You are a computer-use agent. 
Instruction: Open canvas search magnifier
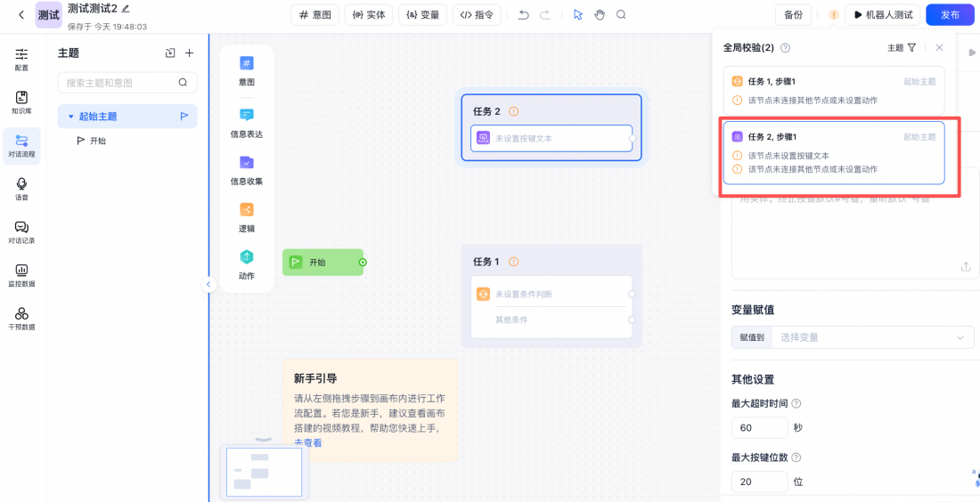click(x=621, y=14)
